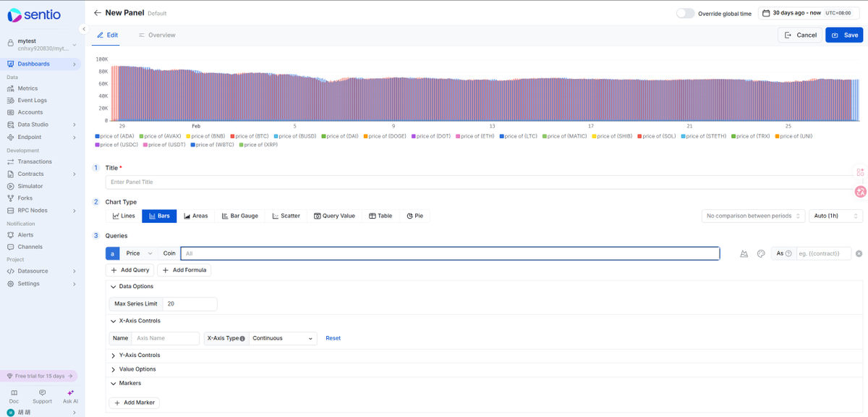The height and width of the screenshot is (417, 868).
Task: Select the Edit tab
Action: [x=107, y=35]
